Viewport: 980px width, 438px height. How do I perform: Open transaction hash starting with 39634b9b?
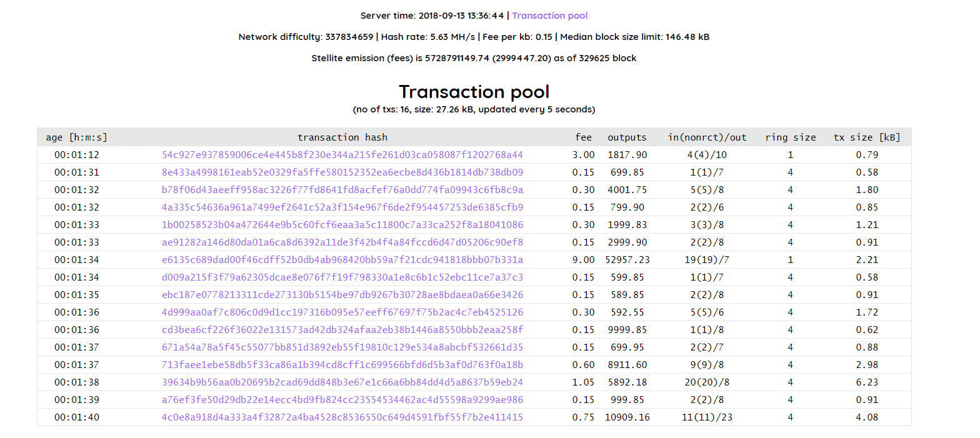(x=342, y=382)
